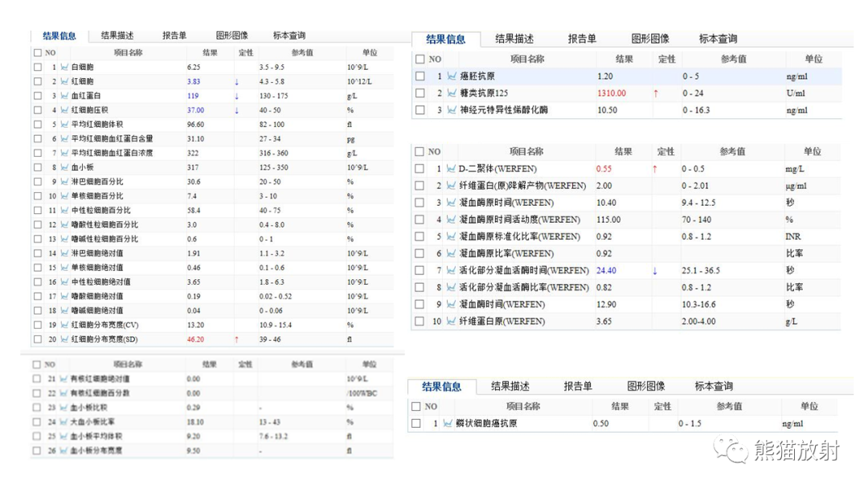Tick the checkbox for D-二聚体(WERFEN) row

(419, 169)
